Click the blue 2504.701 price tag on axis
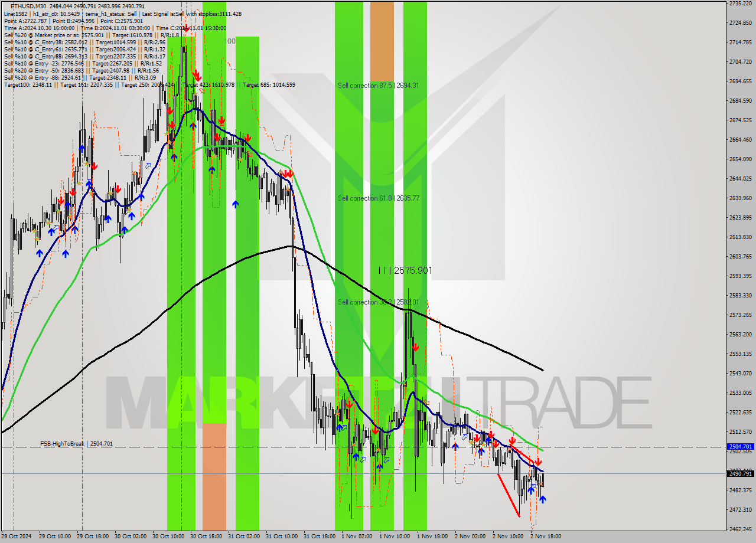 [741, 447]
